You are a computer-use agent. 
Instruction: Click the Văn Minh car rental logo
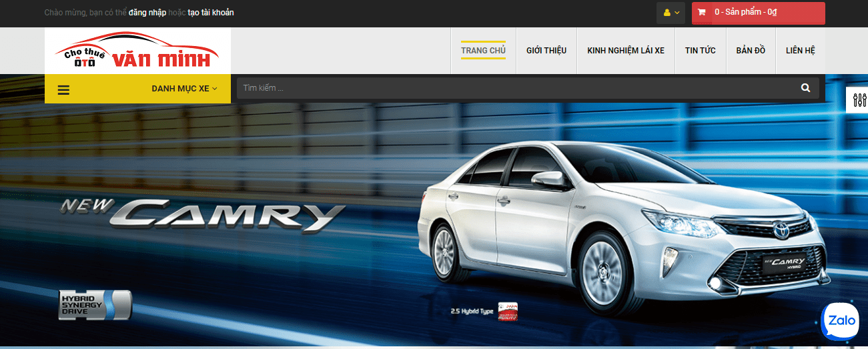137,51
